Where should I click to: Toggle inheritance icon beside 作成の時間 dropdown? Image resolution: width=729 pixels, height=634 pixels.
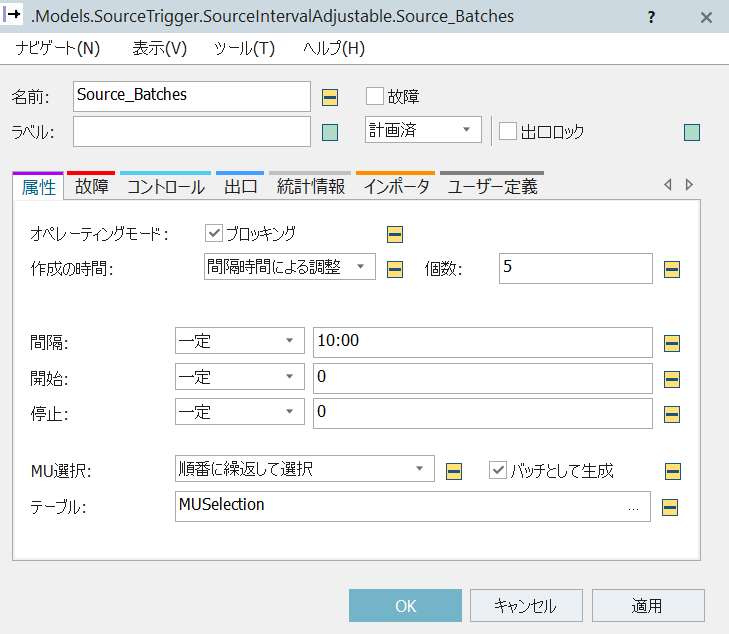click(x=395, y=269)
